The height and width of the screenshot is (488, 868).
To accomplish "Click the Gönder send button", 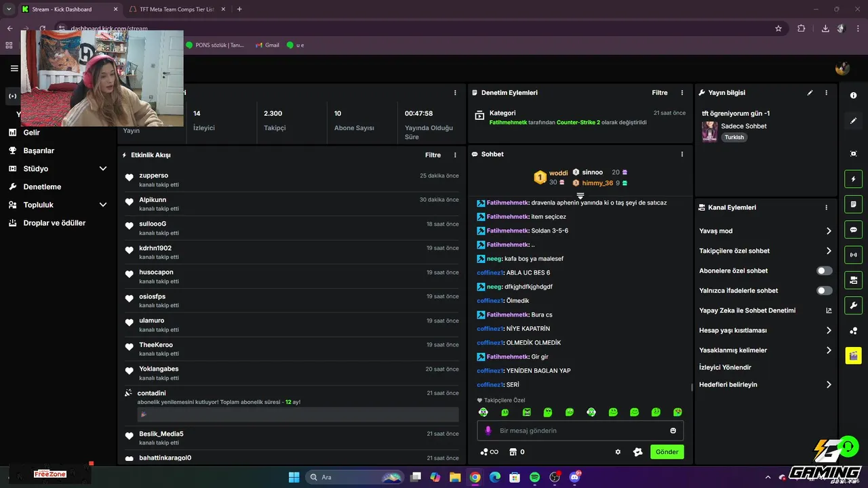I will 667,452.
